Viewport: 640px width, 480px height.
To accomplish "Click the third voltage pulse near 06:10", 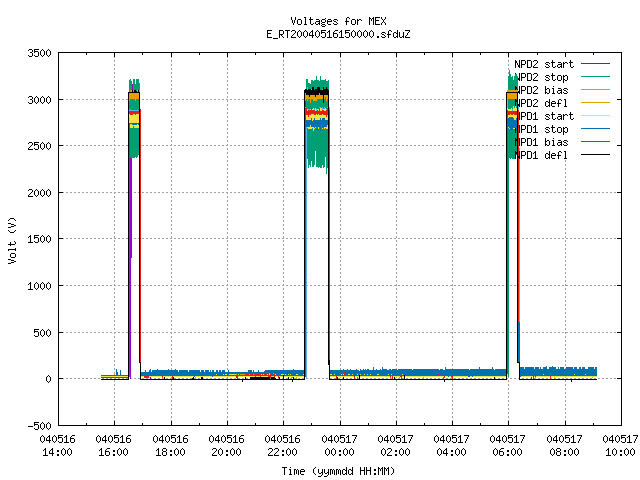I will (513, 224).
